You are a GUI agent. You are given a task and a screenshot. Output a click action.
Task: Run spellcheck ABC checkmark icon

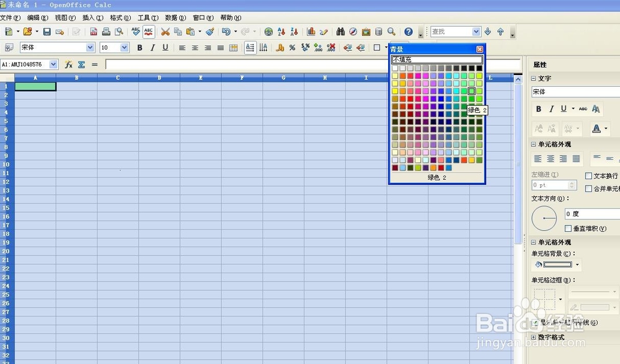pyautogui.click(x=136, y=32)
